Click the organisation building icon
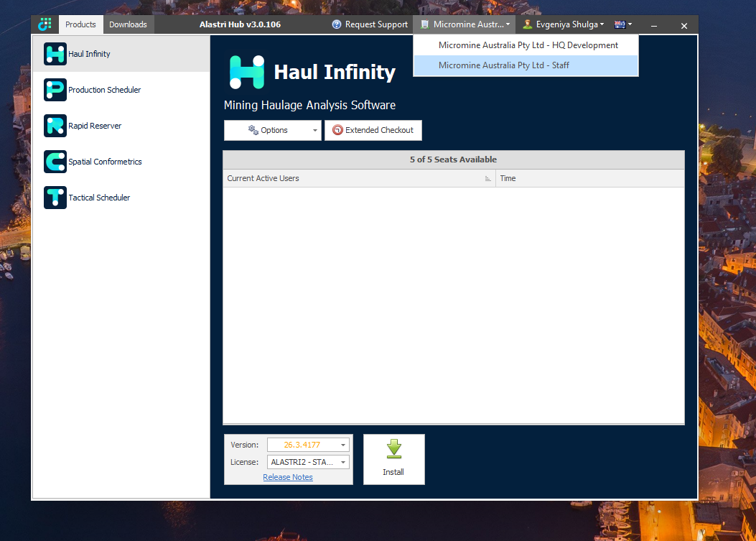This screenshot has width=756, height=541. pyautogui.click(x=425, y=24)
